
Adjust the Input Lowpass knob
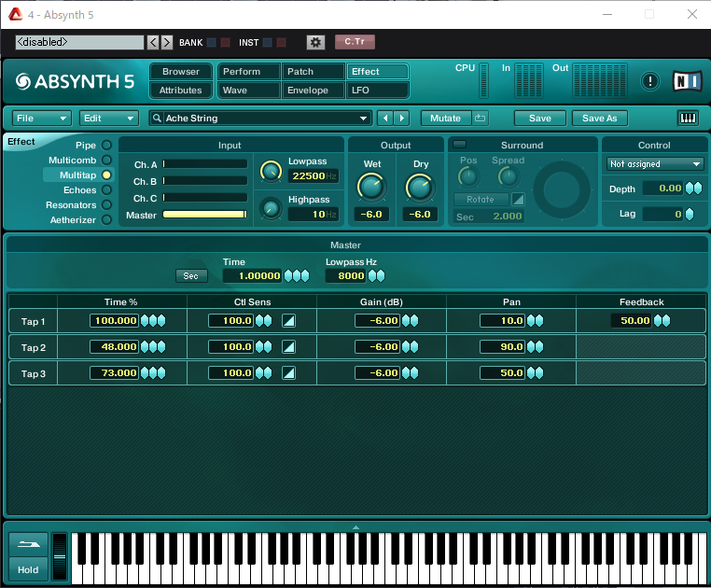[271, 172]
